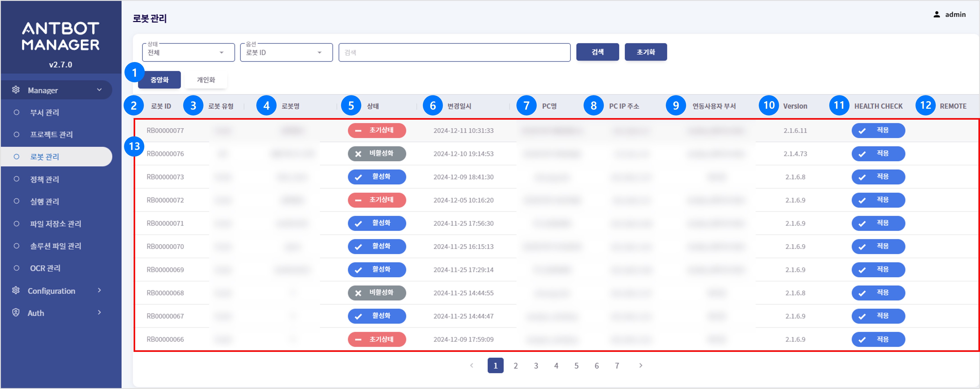Open the 상태 filter dropdown

point(188,52)
